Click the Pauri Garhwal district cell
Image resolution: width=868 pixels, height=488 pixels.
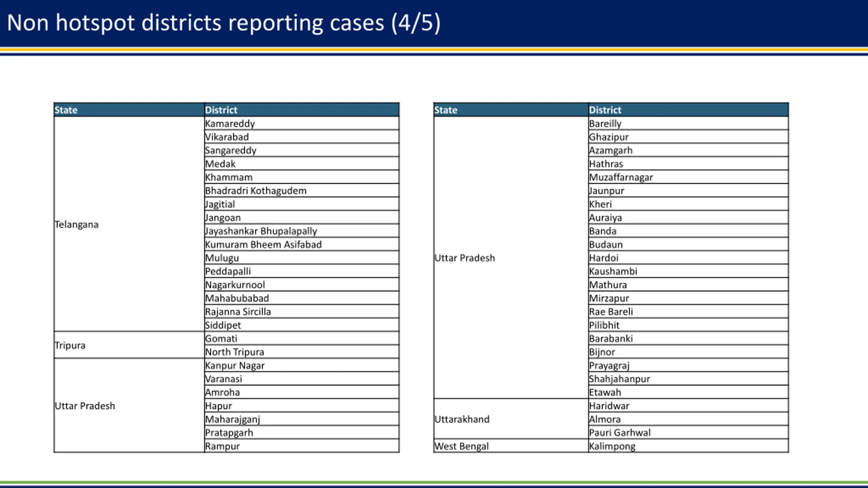click(x=689, y=432)
